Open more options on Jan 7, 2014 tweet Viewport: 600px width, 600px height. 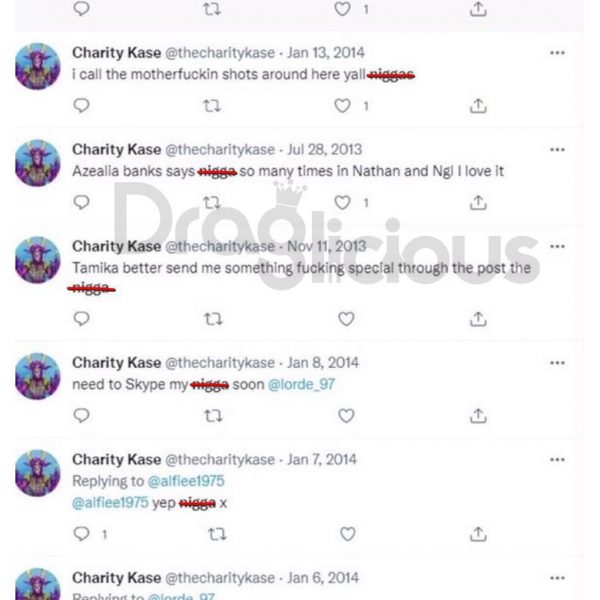click(x=557, y=460)
